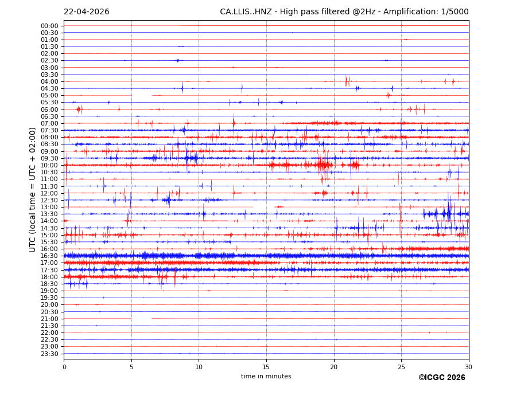Select the 18:30 time row label
This screenshot has width=532, height=399.
click(49, 284)
